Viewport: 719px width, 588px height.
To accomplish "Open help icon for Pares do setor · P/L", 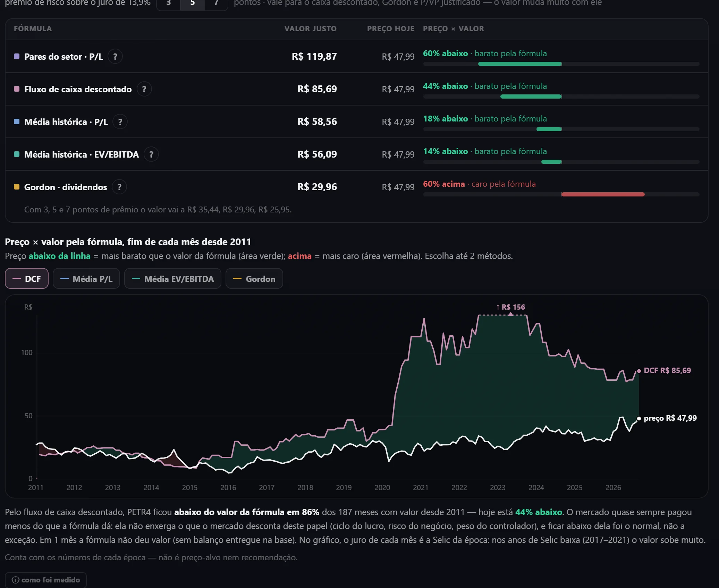I will 115,57.
